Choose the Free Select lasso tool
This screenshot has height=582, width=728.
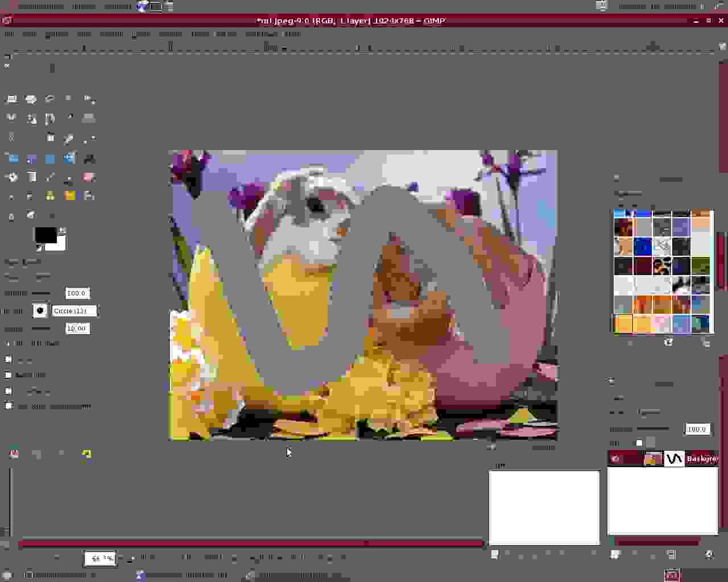[x=50, y=99]
